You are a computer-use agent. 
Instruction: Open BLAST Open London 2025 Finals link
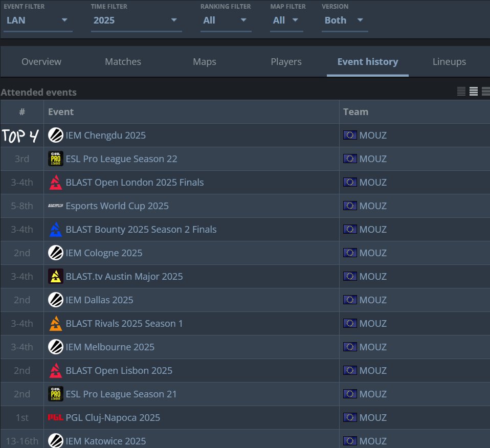point(135,183)
